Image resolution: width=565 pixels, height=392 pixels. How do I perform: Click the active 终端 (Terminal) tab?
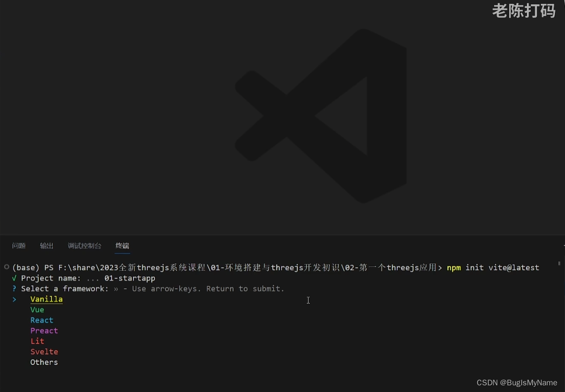[x=122, y=246]
